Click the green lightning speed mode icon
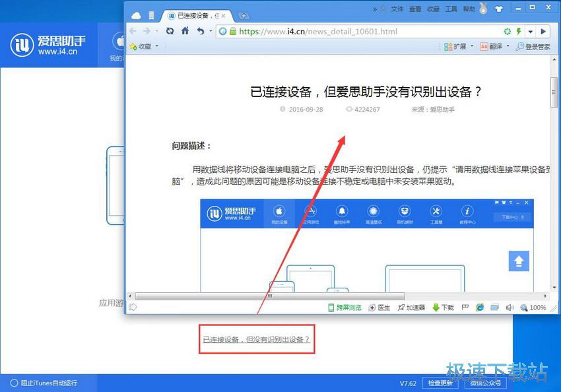The height and width of the screenshot is (392, 561). (x=518, y=32)
